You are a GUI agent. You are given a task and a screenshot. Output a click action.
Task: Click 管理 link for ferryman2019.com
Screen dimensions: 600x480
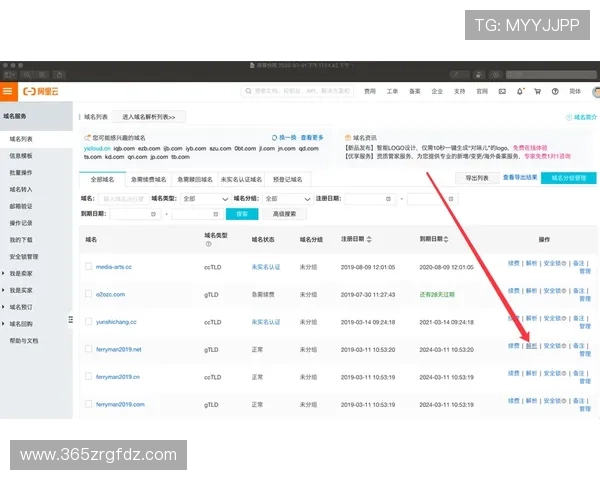point(585,409)
